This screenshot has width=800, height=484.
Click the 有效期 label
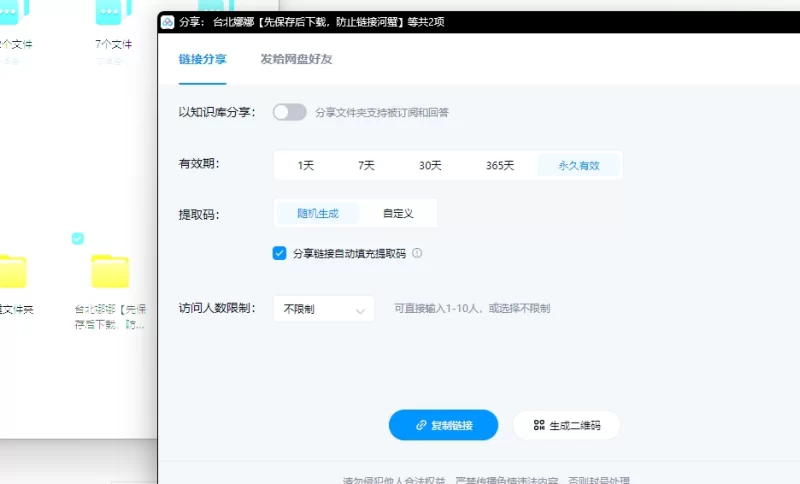[199, 164]
